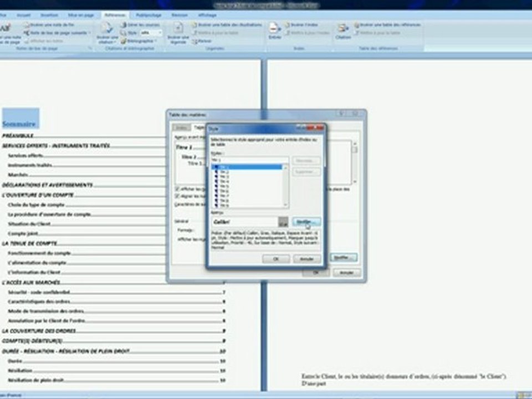532x399 pixels.
Task: Select TM 2 in the Style list
Action: tap(247, 172)
